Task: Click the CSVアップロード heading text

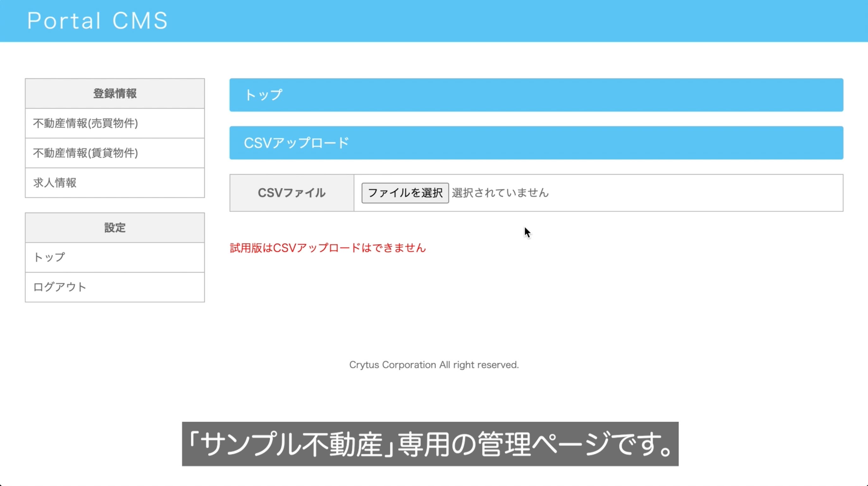Action: pos(296,143)
